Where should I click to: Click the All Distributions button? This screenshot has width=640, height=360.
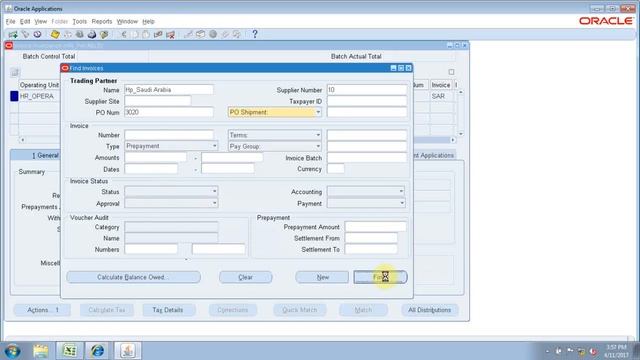[429, 310]
